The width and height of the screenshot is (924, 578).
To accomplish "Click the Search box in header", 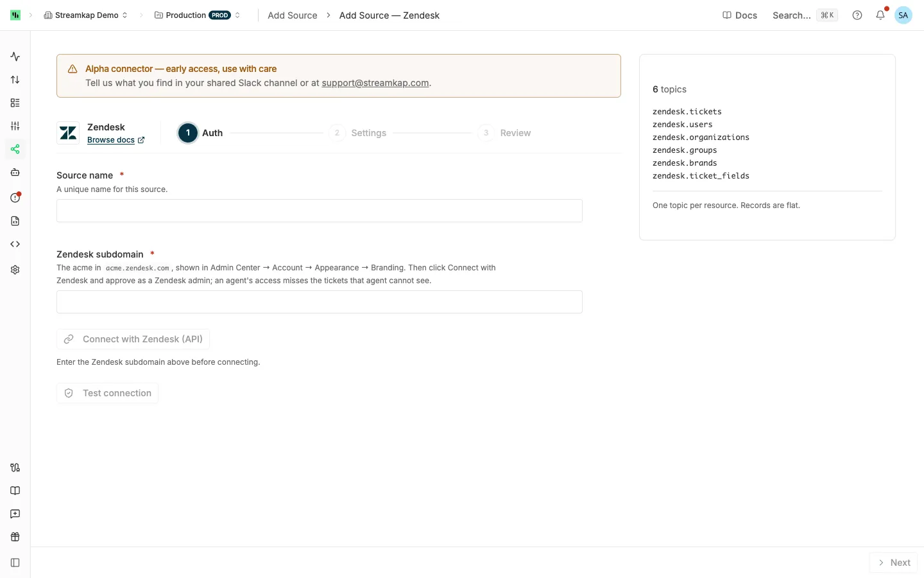I will [x=805, y=15].
